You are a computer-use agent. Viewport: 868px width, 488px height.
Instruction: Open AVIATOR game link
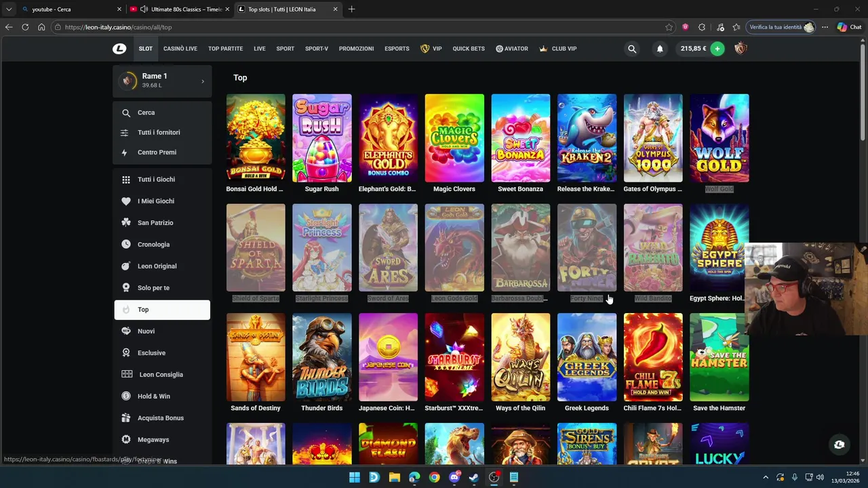point(512,49)
